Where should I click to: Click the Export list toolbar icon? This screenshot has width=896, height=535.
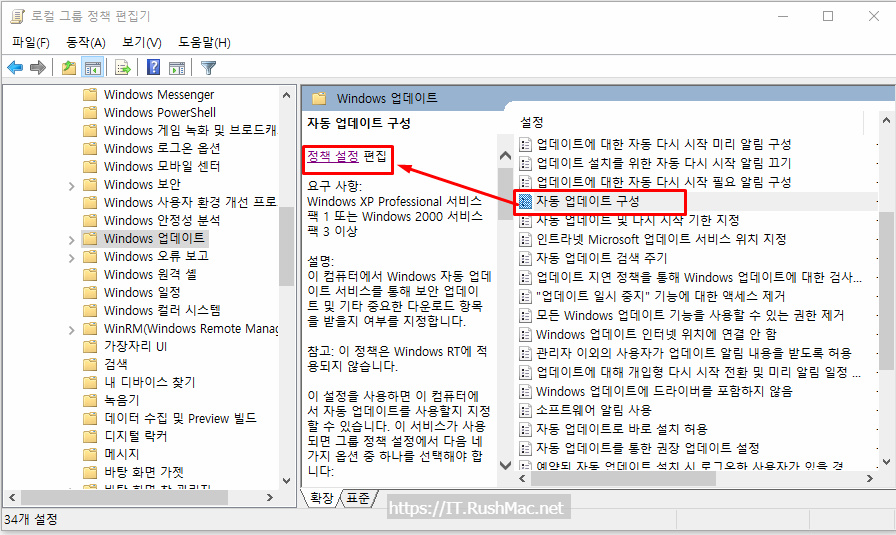coord(123,68)
